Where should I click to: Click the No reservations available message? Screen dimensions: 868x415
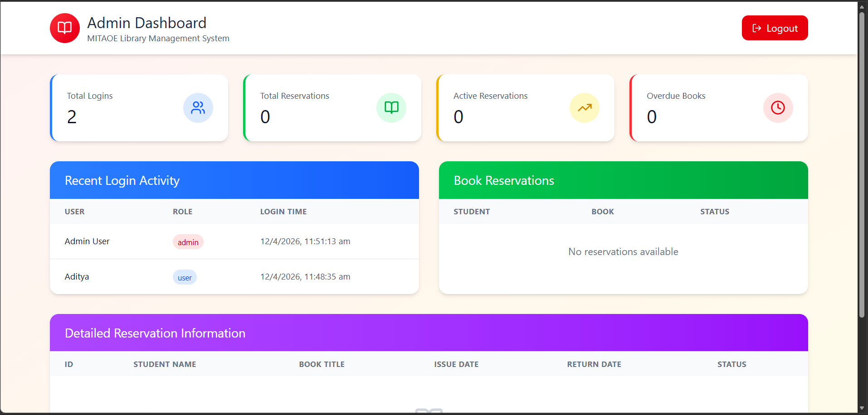point(624,252)
